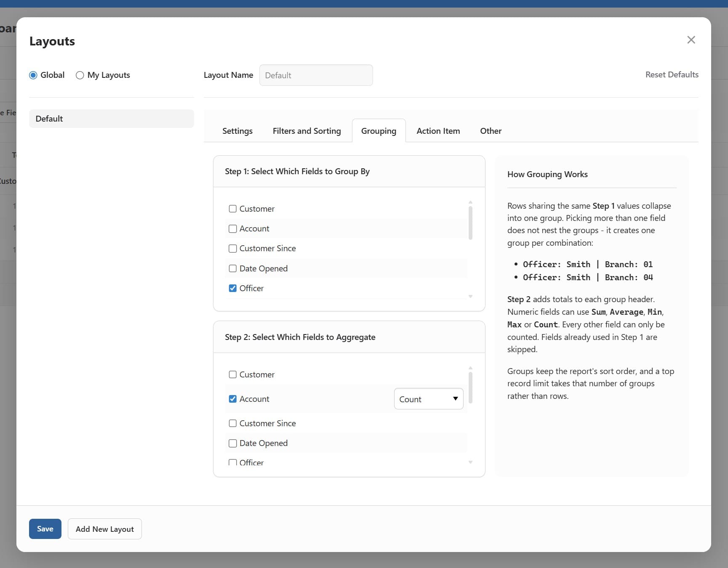This screenshot has width=728, height=568.
Task: Click Add New Layout button
Action: pos(105,529)
